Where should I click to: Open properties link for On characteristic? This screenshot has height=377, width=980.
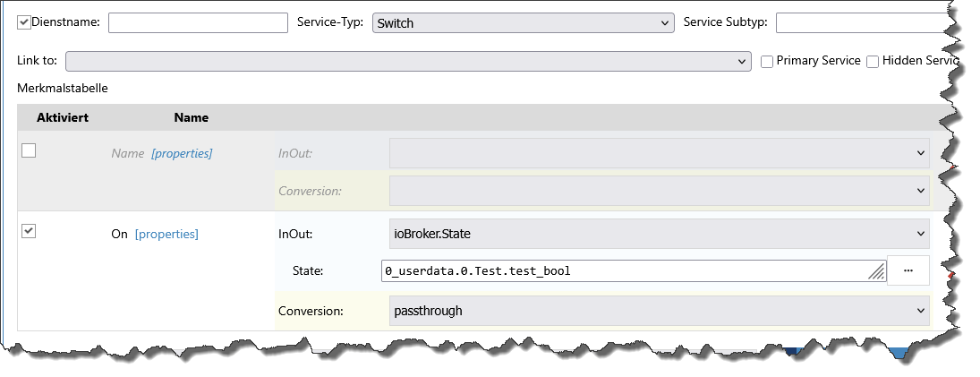click(166, 235)
